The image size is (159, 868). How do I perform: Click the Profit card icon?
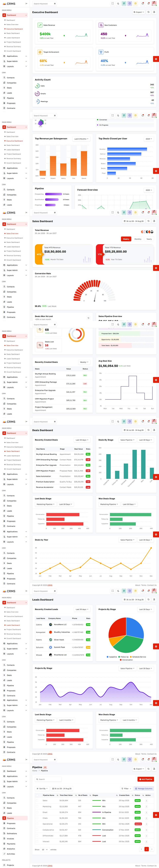tap(101, 52)
